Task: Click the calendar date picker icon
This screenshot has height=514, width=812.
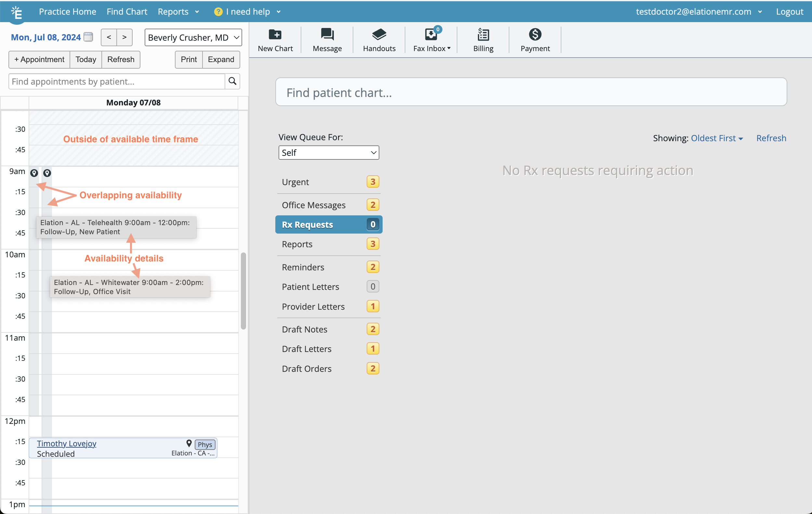Action: coord(88,37)
